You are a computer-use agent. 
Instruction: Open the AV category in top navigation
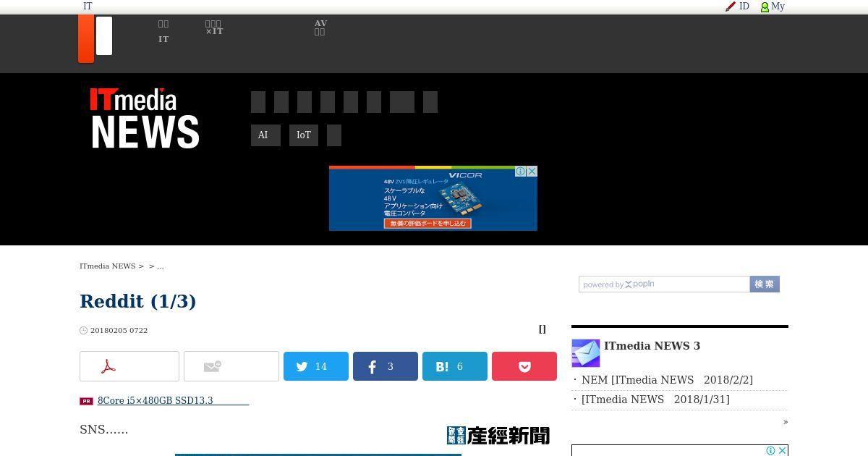pos(320,28)
